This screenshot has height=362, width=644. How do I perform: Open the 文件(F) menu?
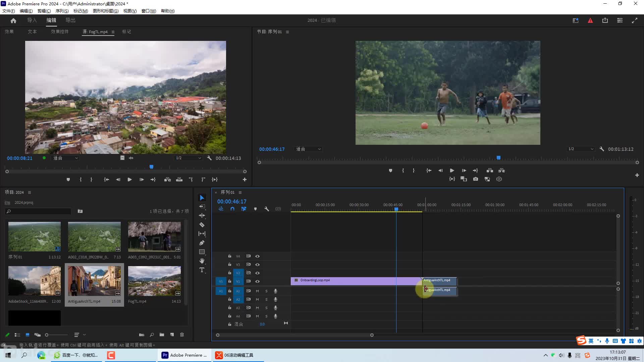[8, 11]
